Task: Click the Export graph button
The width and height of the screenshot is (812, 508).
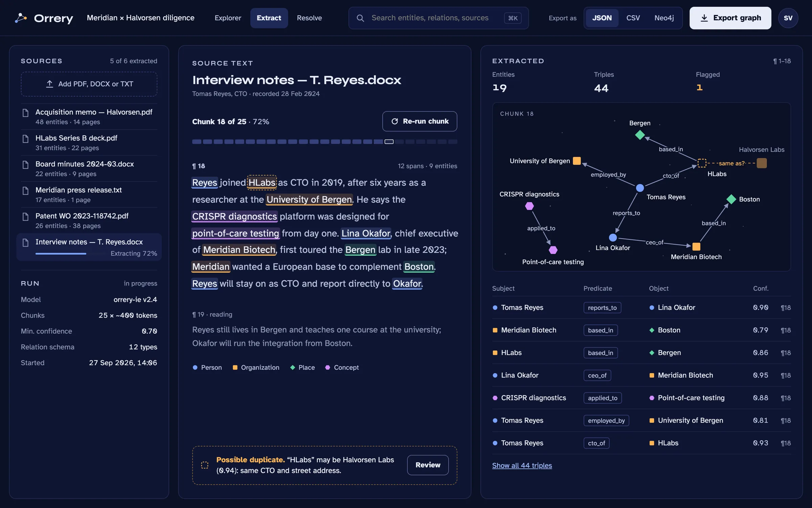Action: click(x=730, y=18)
